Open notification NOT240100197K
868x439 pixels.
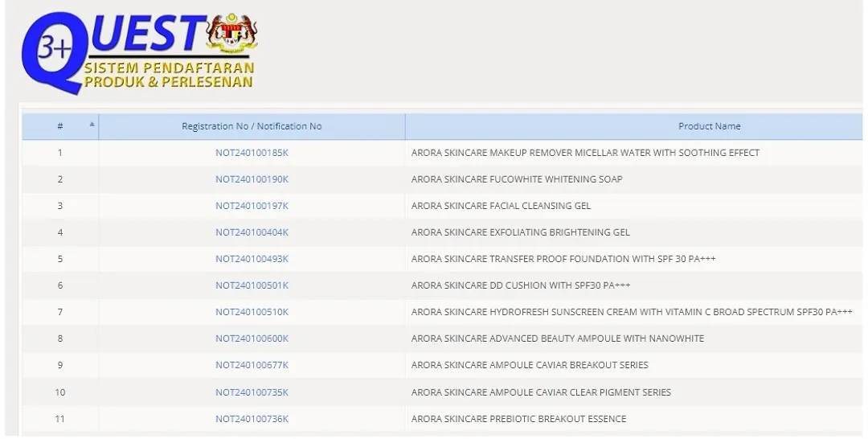pos(252,206)
